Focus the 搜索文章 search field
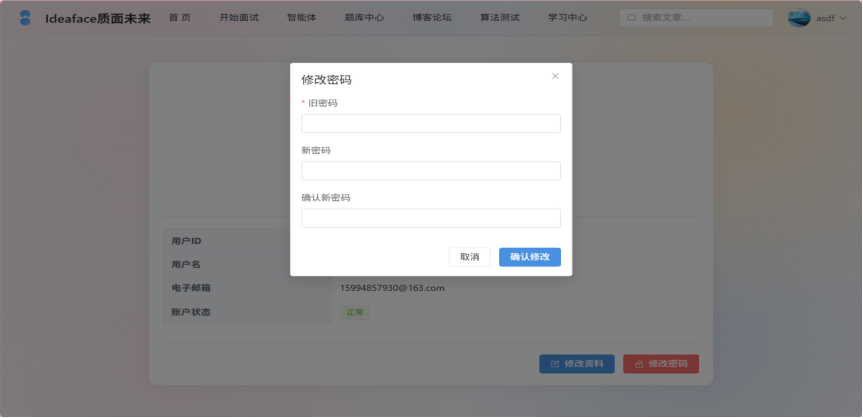 pos(700,18)
